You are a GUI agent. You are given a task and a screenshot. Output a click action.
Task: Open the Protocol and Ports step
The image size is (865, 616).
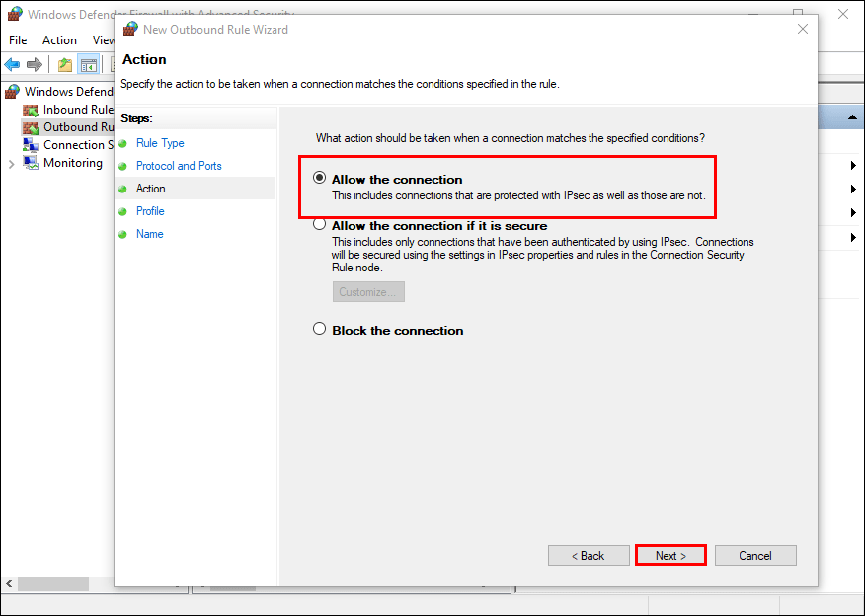[179, 166]
